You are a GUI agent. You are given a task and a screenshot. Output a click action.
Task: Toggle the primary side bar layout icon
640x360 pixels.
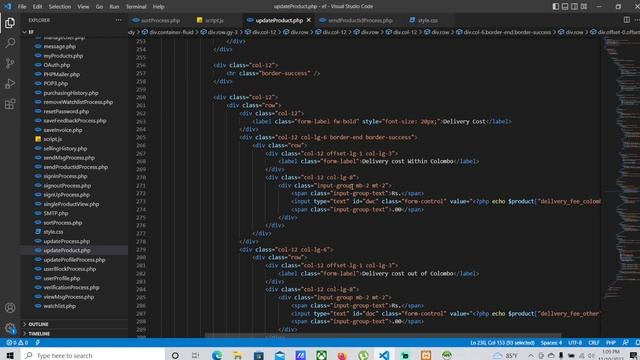[556, 7]
